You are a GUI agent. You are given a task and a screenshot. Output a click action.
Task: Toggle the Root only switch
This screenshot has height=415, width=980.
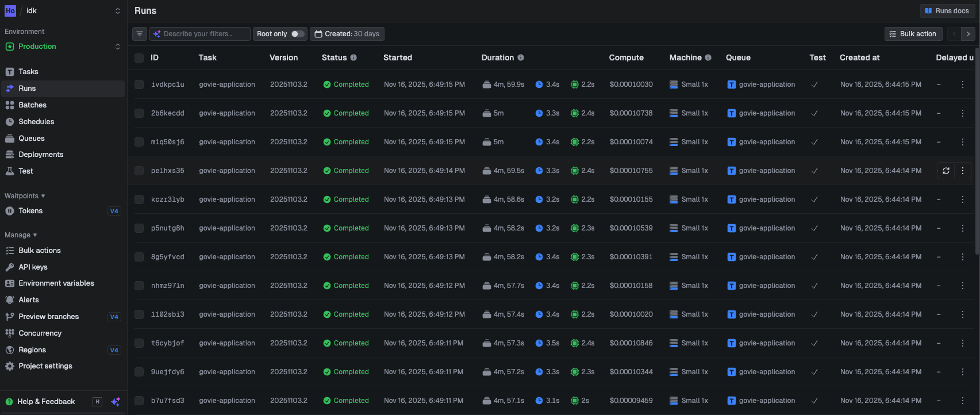[297, 34]
